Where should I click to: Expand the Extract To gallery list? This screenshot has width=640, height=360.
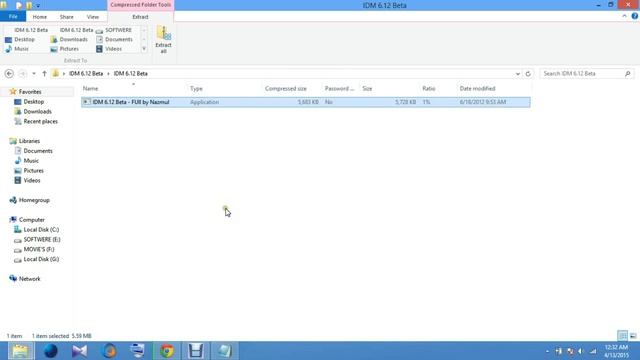[x=144, y=49]
